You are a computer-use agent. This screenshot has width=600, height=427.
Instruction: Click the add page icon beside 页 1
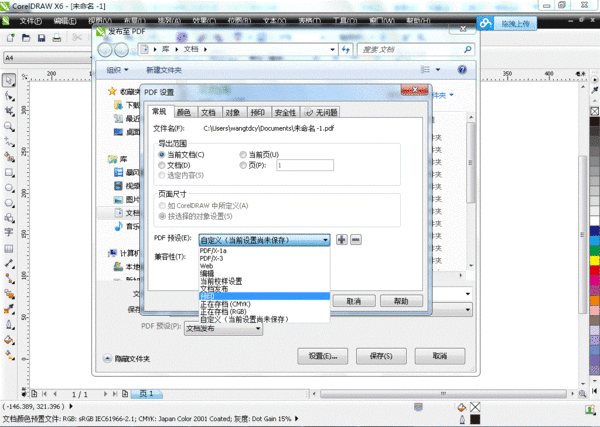tap(125, 393)
